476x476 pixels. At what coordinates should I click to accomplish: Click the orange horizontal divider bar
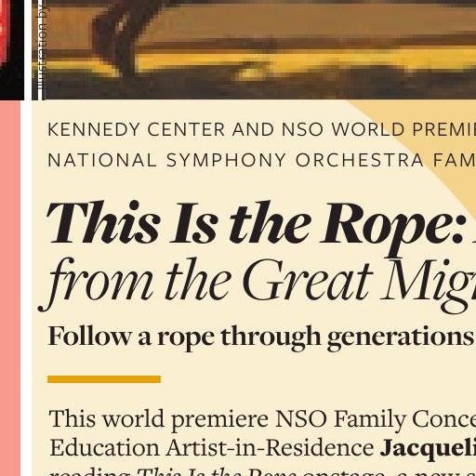[104, 379]
